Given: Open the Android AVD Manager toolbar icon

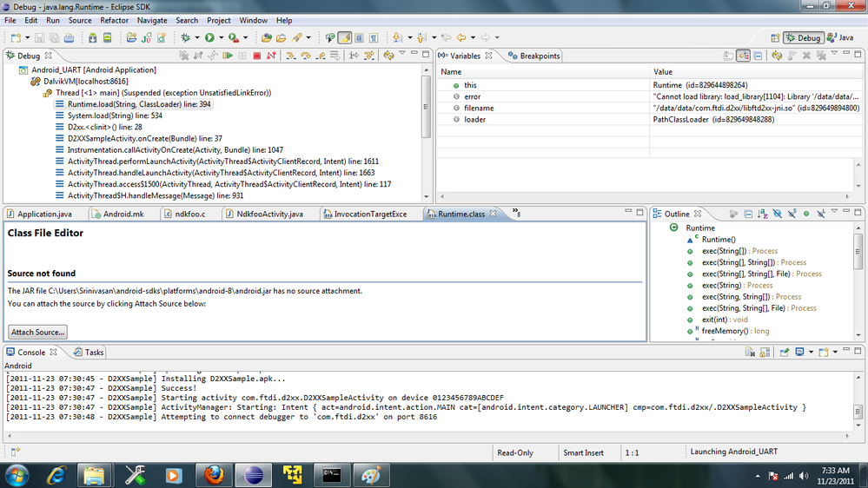Looking at the screenshot, I should pos(108,37).
